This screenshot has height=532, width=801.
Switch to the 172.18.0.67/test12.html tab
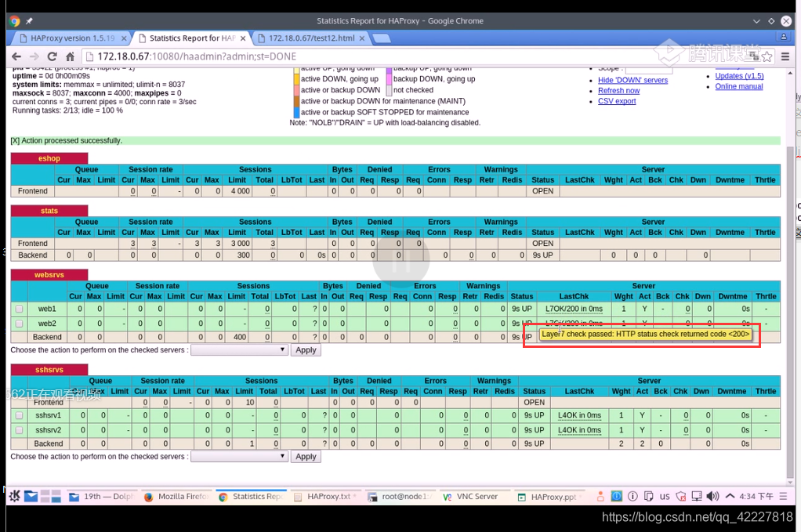tap(311, 38)
